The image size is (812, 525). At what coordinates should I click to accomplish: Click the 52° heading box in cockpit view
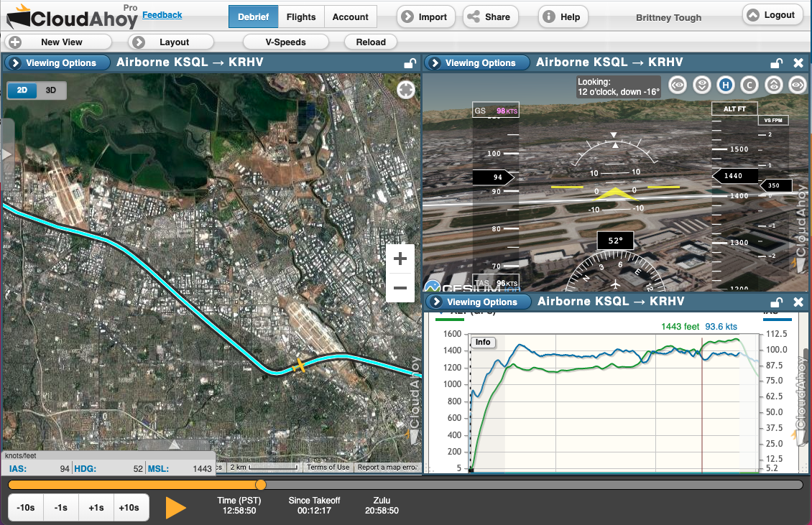615,241
